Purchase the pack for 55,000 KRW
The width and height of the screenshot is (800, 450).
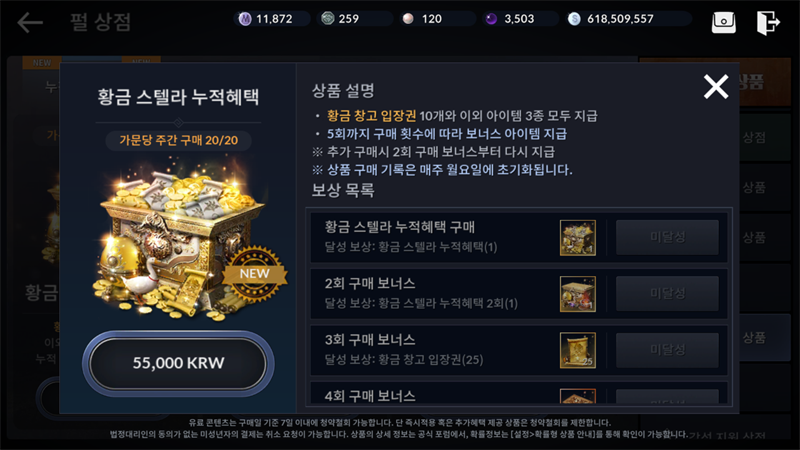coord(178,363)
